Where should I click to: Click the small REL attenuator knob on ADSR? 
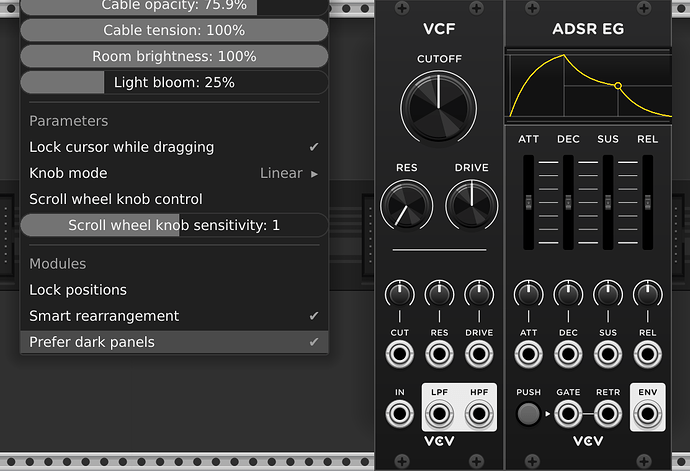pos(647,294)
